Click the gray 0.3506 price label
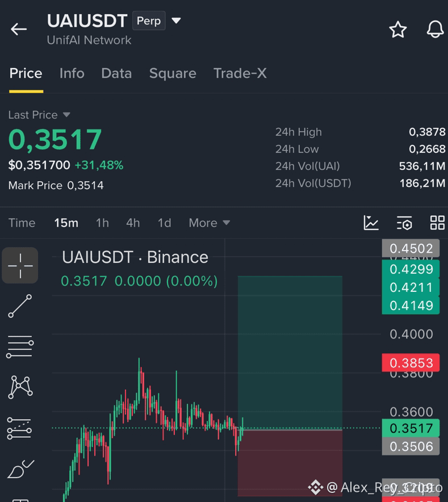 pyautogui.click(x=411, y=446)
